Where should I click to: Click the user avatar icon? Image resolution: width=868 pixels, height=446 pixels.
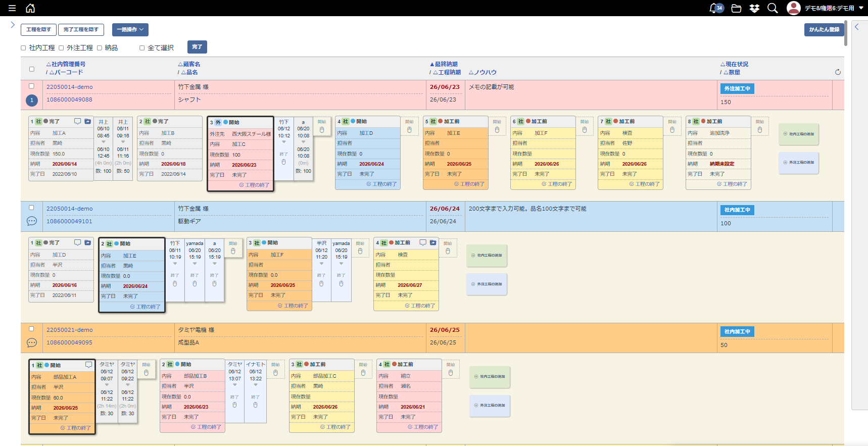click(x=794, y=8)
